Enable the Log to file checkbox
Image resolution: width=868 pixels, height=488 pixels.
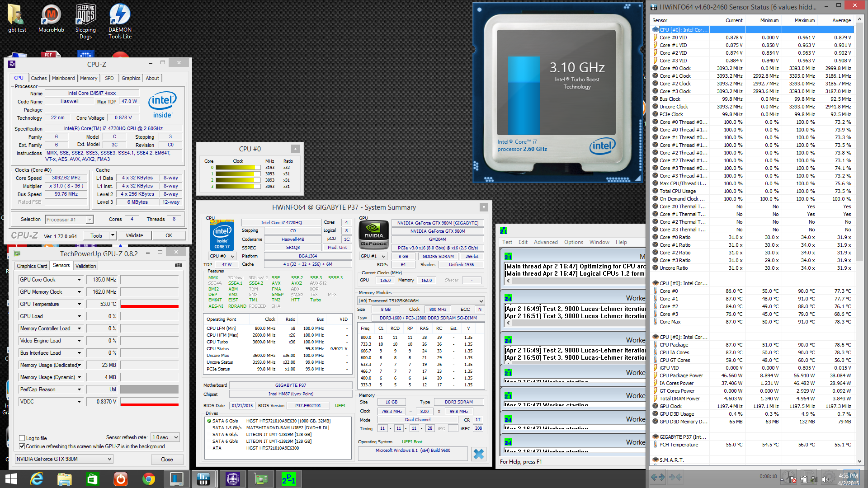(x=22, y=438)
